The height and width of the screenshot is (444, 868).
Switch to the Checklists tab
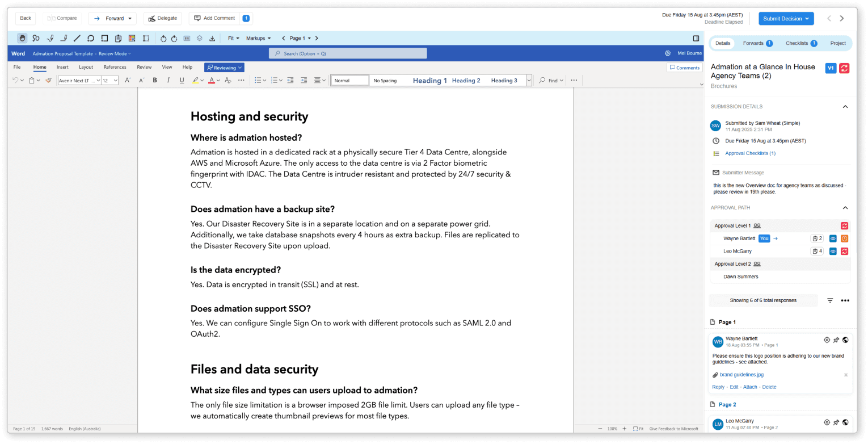pyautogui.click(x=800, y=43)
